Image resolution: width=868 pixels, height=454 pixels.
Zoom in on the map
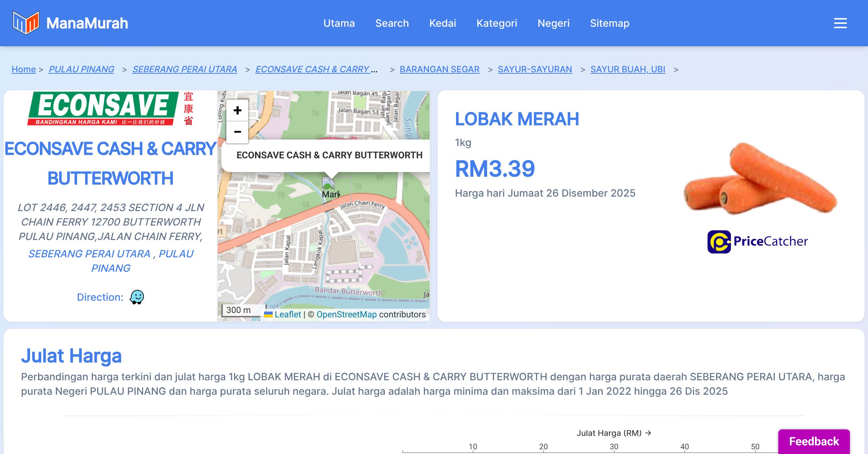tap(237, 111)
